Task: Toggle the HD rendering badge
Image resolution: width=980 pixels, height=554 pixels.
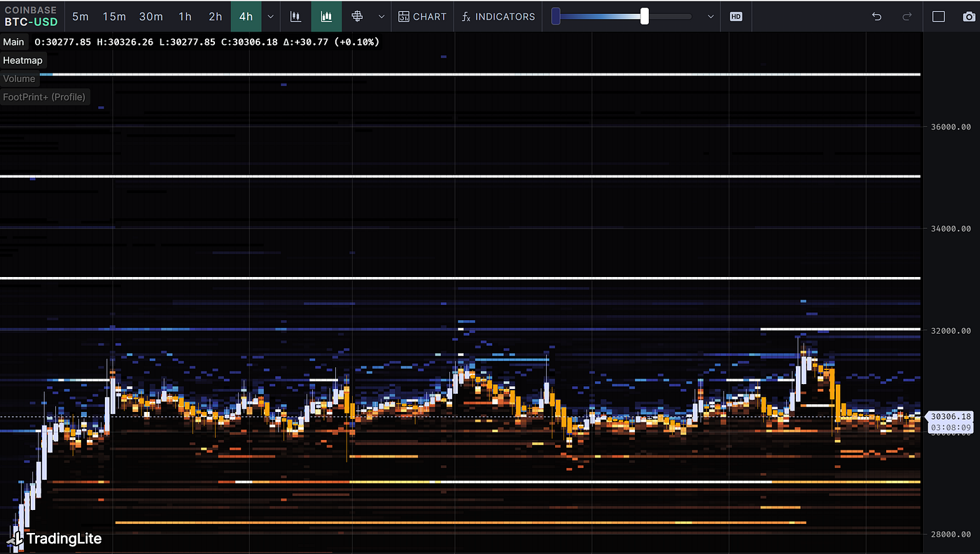Action: point(736,16)
